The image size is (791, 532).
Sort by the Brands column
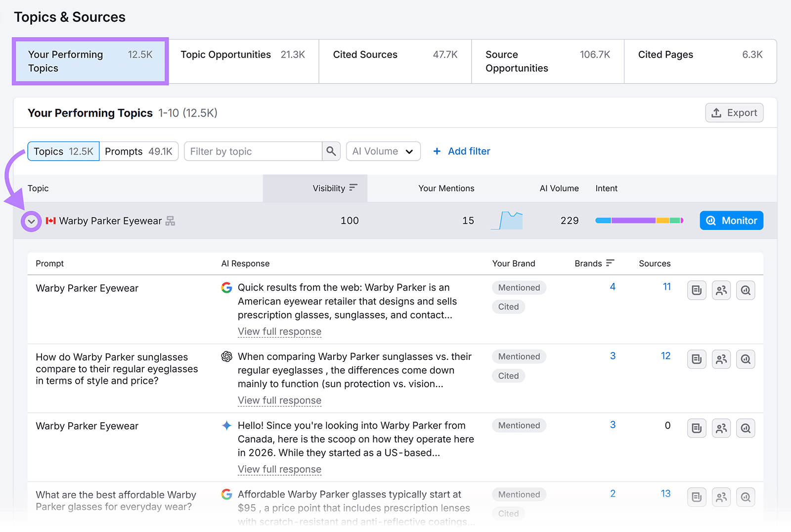(x=594, y=264)
